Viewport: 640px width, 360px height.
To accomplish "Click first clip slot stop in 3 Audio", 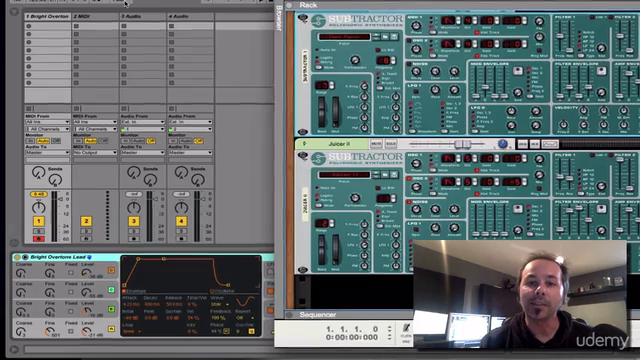I will pos(124,26).
